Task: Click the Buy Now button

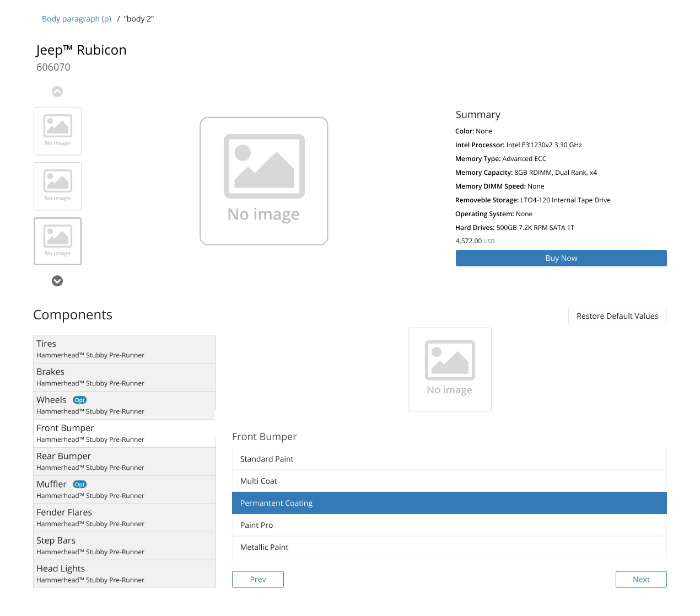Action: (561, 258)
